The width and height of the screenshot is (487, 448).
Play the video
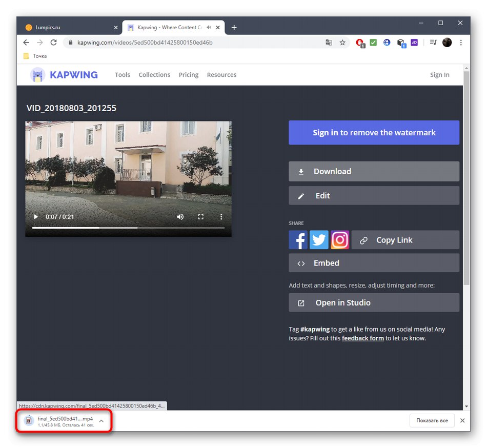pyautogui.click(x=36, y=217)
